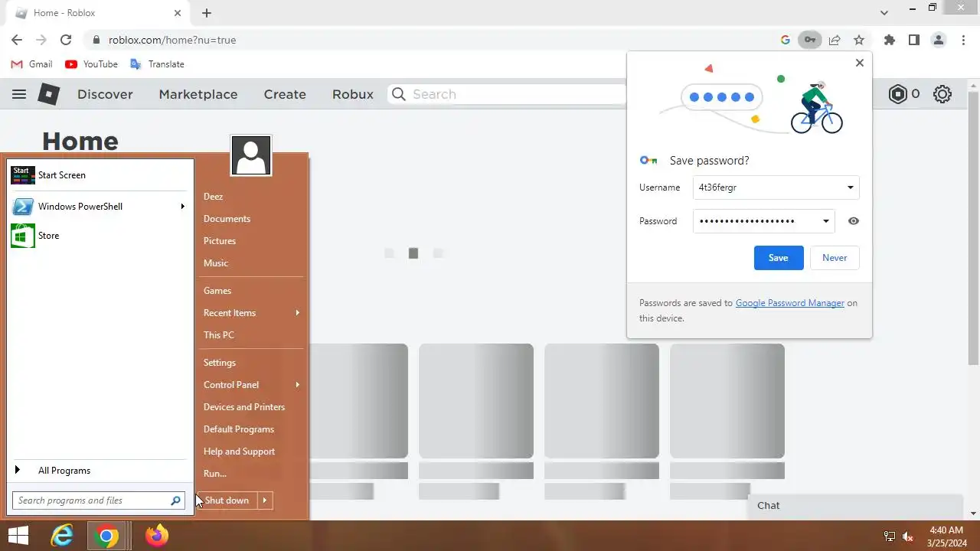Open Documents from the Start menu
Viewport: 980px width, 551px height.
point(227,219)
